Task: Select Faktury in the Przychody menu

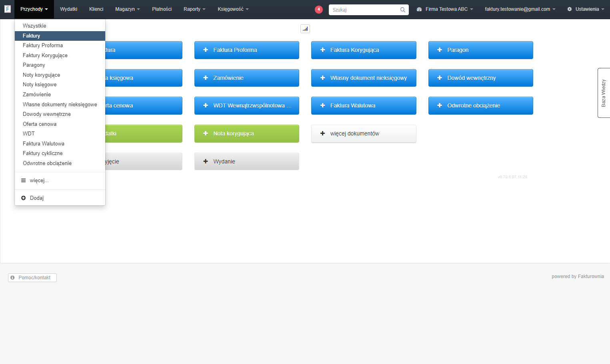Action: click(x=60, y=36)
